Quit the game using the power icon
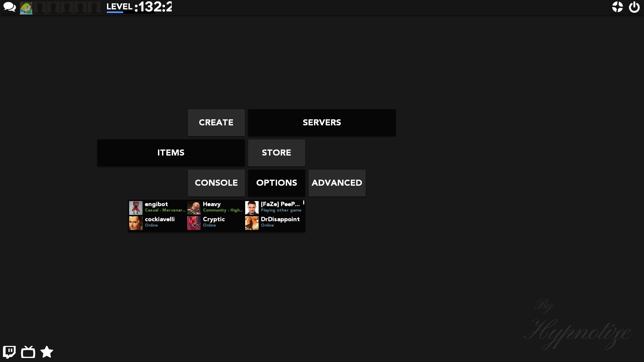The width and height of the screenshot is (644, 362). (635, 7)
